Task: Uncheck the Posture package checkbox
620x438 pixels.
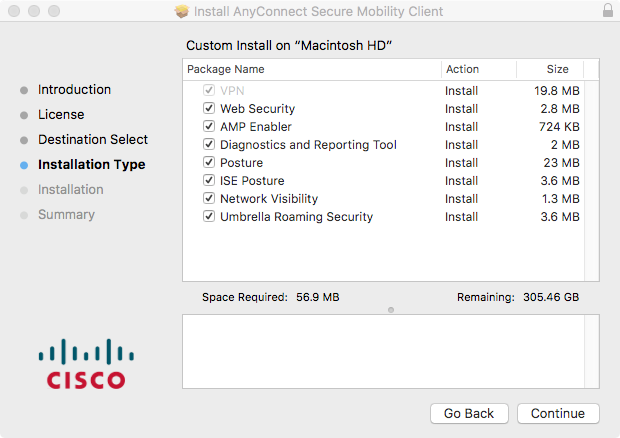Action: 209,162
